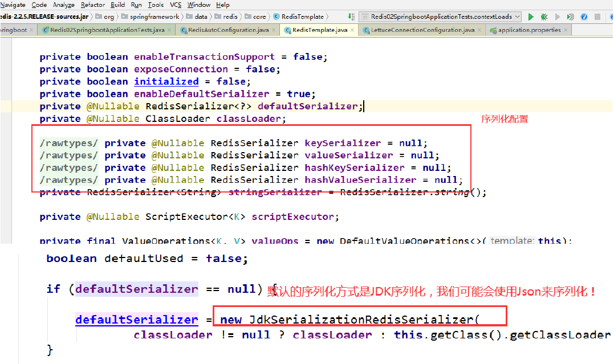Select the RedisTemplate.java tab
This screenshot has width=614, height=364.
319,30
